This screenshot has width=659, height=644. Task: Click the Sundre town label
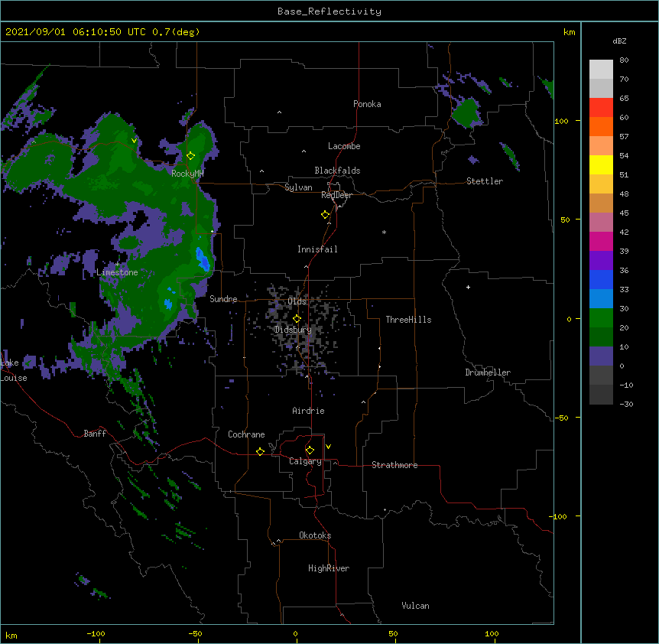(223, 299)
